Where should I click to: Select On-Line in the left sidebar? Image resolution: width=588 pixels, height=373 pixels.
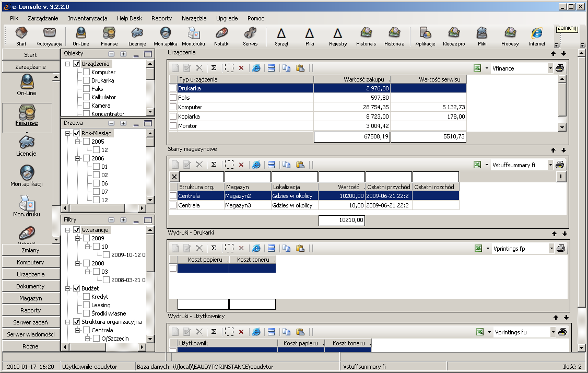coord(27,85)
